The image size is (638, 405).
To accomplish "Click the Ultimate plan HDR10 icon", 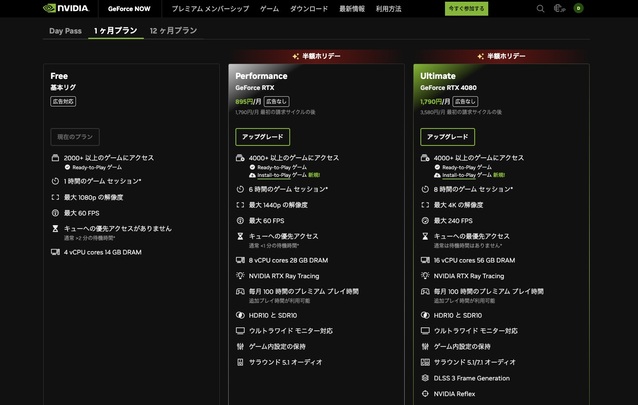I will pyautogui.click(x=425, y=315).
